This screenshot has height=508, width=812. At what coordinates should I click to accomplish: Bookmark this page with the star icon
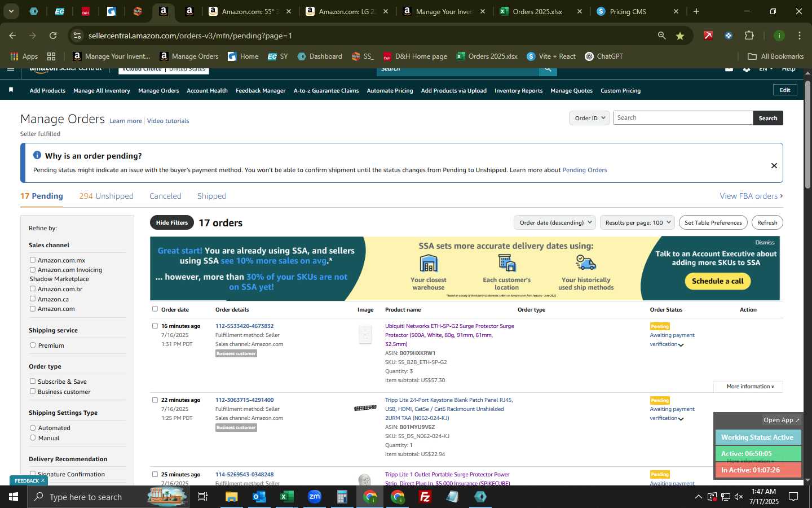[x=680, y=36]
